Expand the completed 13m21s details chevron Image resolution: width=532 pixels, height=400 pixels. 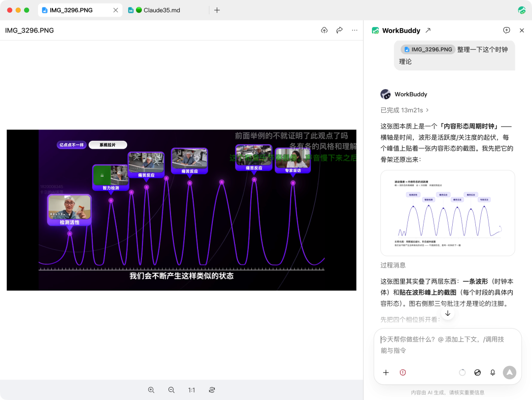click(x=428, y=110)
